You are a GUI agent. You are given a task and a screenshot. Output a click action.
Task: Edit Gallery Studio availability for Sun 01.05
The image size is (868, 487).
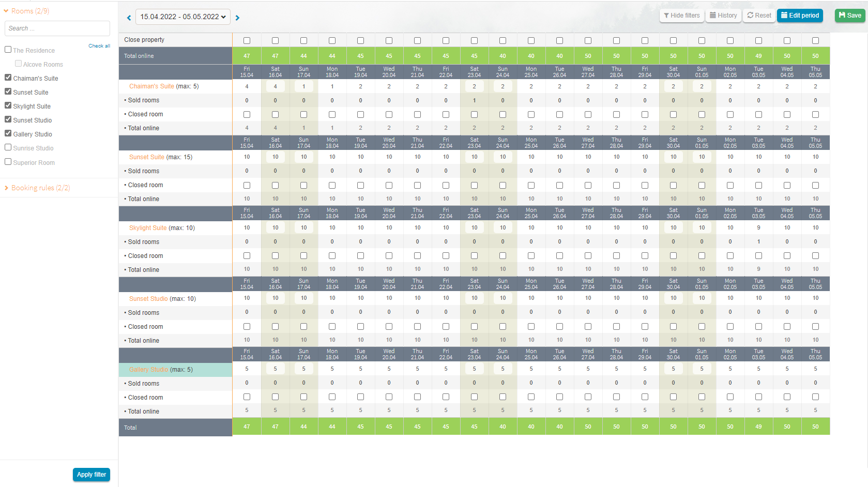click(x=702, y=369)
